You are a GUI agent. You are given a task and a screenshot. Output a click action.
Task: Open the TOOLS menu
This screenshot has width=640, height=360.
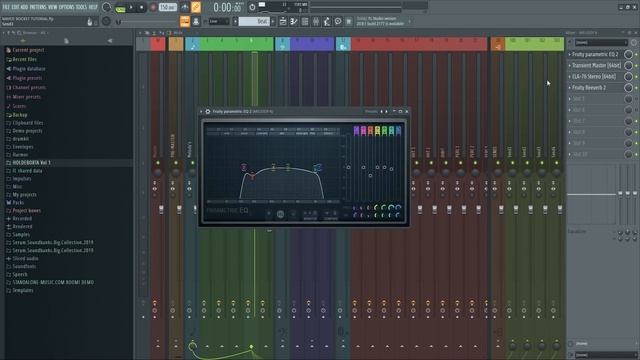click(x=81, y=7)
